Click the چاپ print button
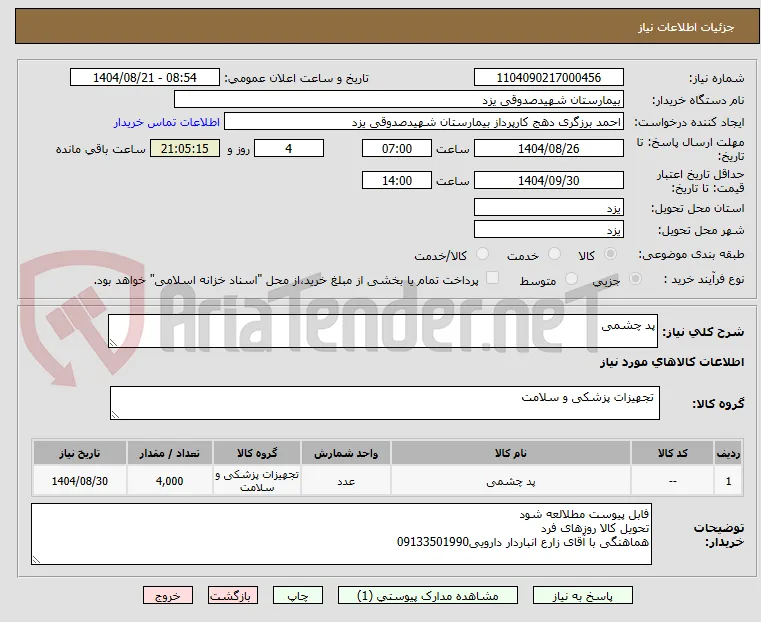 coord(298,595)
